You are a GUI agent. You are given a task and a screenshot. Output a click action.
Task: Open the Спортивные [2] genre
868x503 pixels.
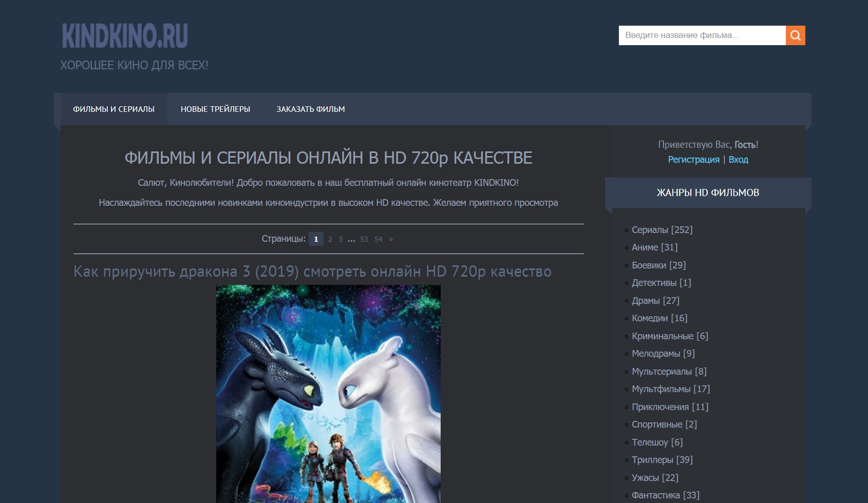pos(664,424)
